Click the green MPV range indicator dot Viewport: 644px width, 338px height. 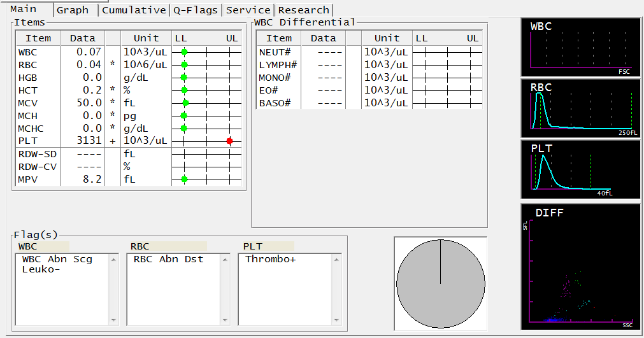tap(185, 180)
